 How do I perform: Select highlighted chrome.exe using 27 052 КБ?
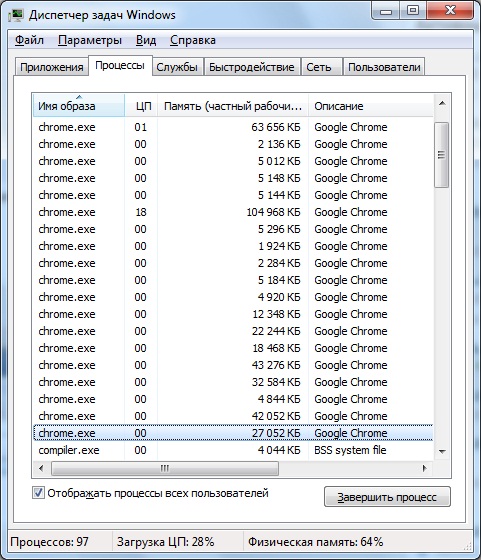click(x=233, y=433)
